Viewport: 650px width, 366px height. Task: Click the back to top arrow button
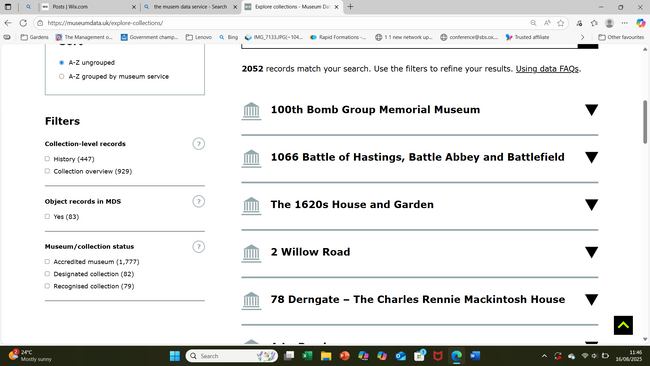[x=623, y=325]
